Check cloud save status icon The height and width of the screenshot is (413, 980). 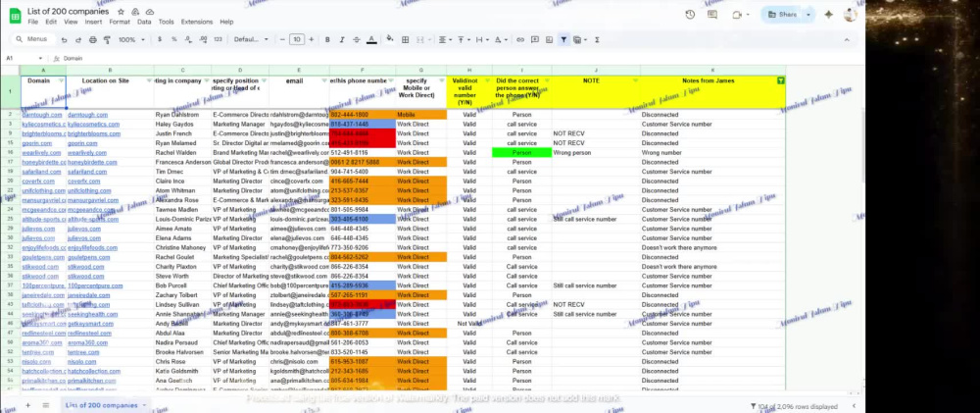(150, 12)
